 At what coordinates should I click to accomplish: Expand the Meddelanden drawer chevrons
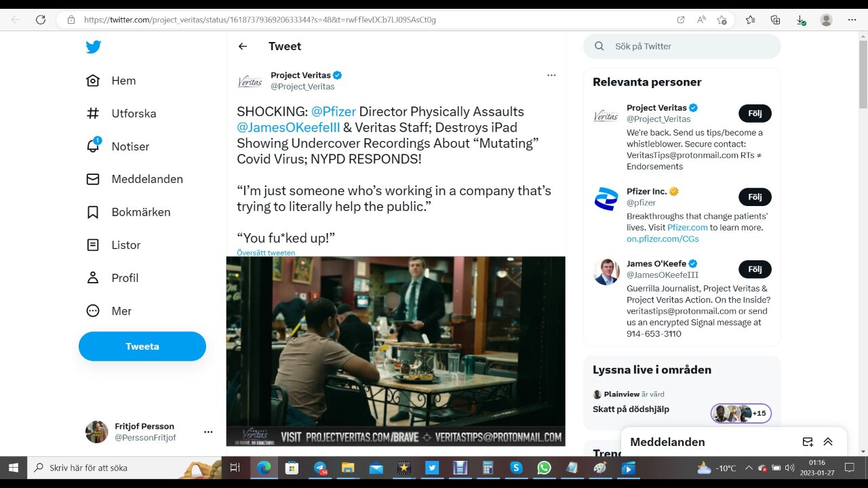[828, 442]
